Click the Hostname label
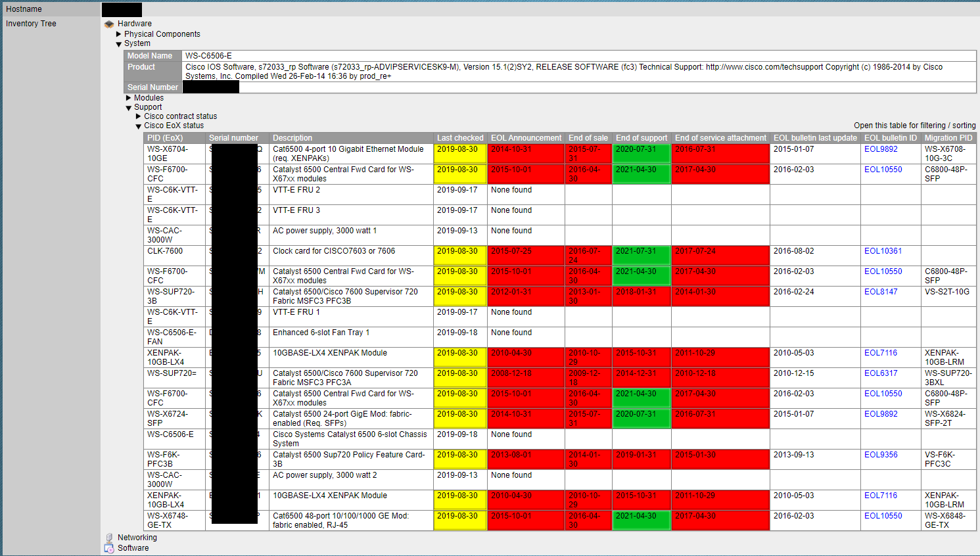This screenshot has height=556, width=980. tap(24, 9)
